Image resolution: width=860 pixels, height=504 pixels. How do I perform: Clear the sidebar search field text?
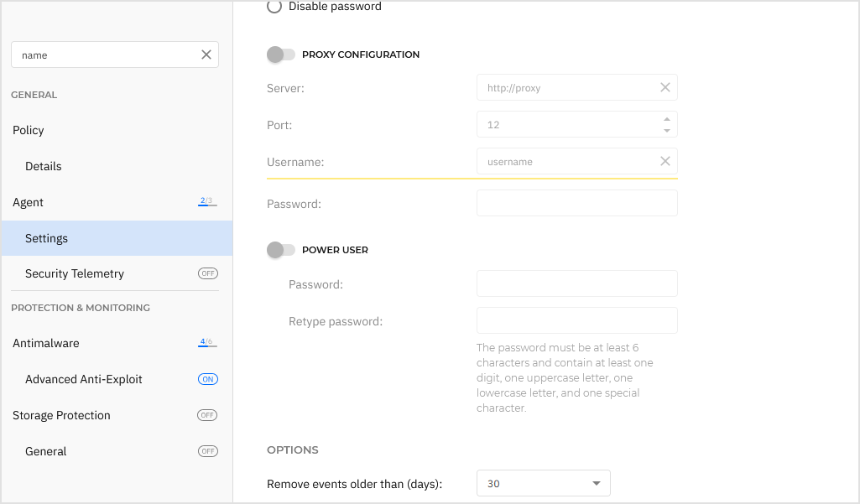pos(206,55)
